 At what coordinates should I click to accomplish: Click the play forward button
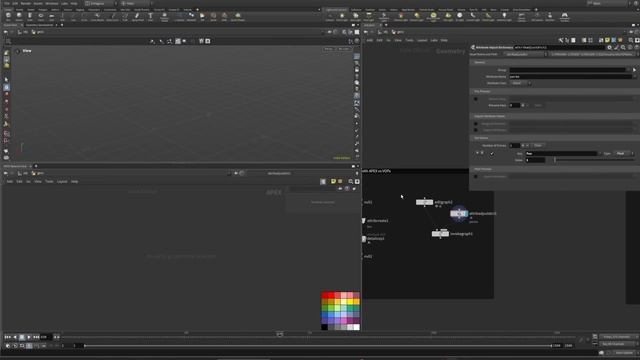click(x=29, y=337)
